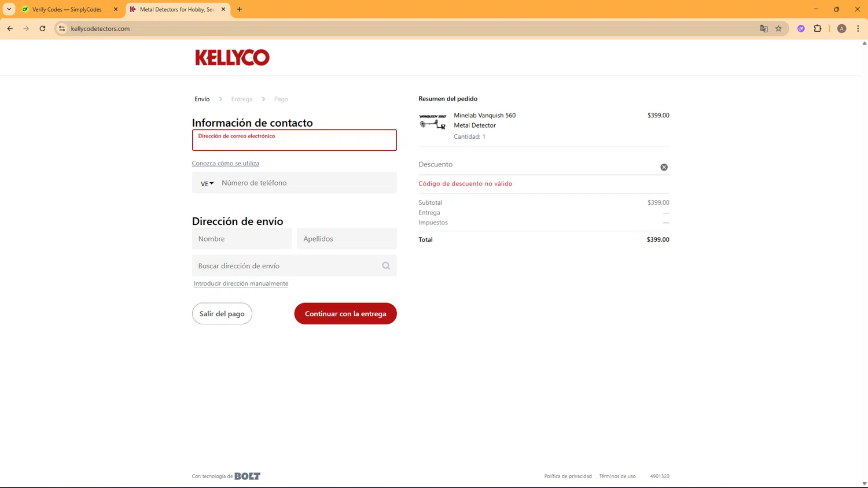Screen dimensions: 868x488
Task: Go to the Entrega checkout step
Action: tap(242, 99)
